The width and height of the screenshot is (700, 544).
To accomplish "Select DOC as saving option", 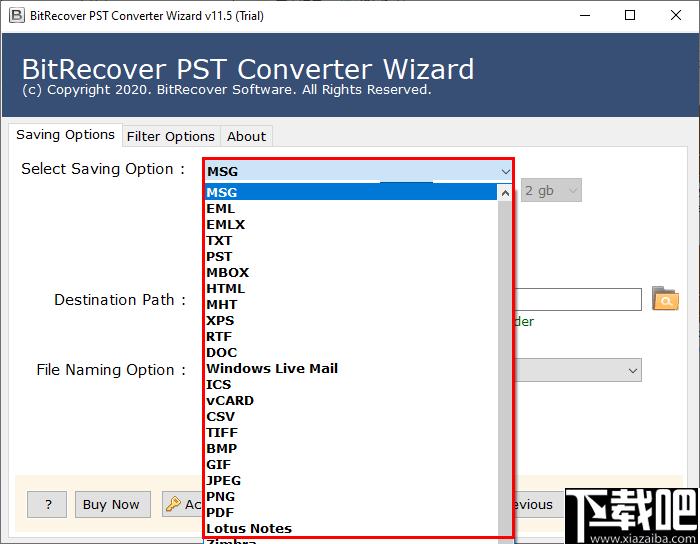I will point(351,353).
